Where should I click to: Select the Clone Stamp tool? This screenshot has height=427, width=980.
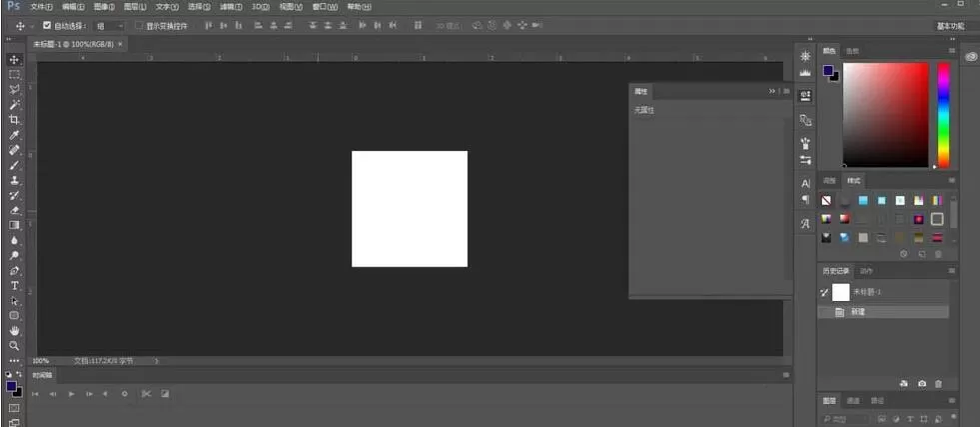point(14,180)
